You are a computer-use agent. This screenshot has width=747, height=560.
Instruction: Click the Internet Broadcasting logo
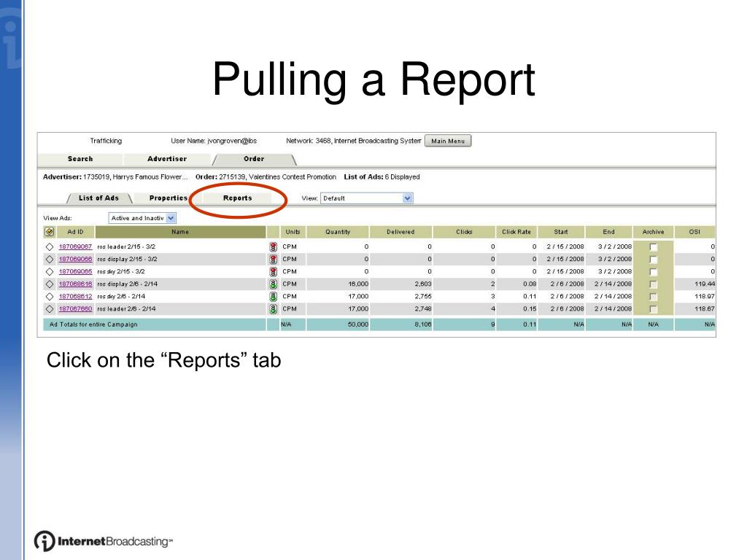coord(103,541)
